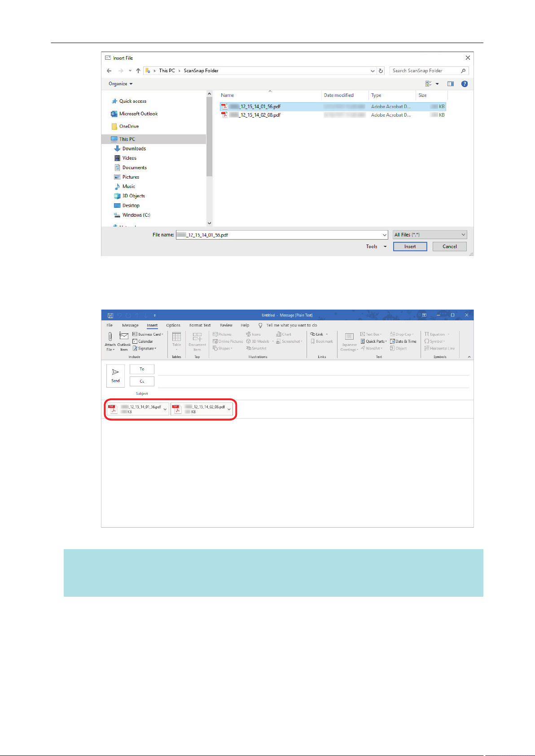Open Microsoft Outlook in navigation pane

(x=134, y=114)
